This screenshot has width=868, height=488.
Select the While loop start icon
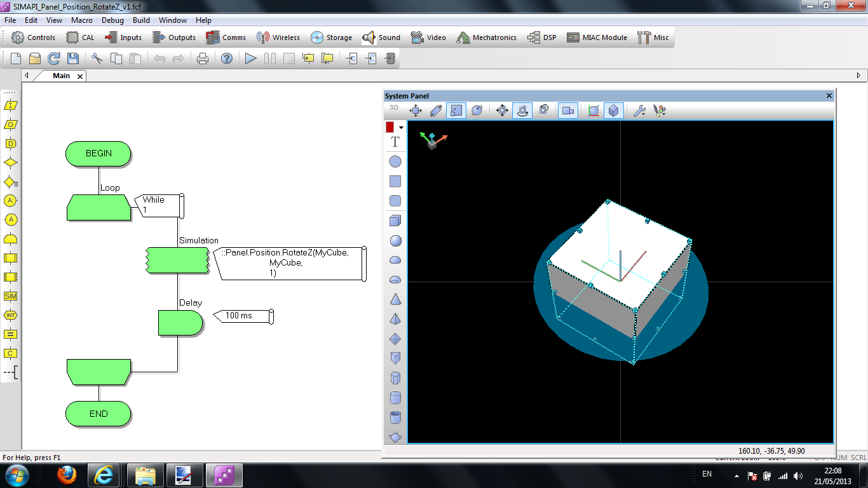tap(99, 208)
